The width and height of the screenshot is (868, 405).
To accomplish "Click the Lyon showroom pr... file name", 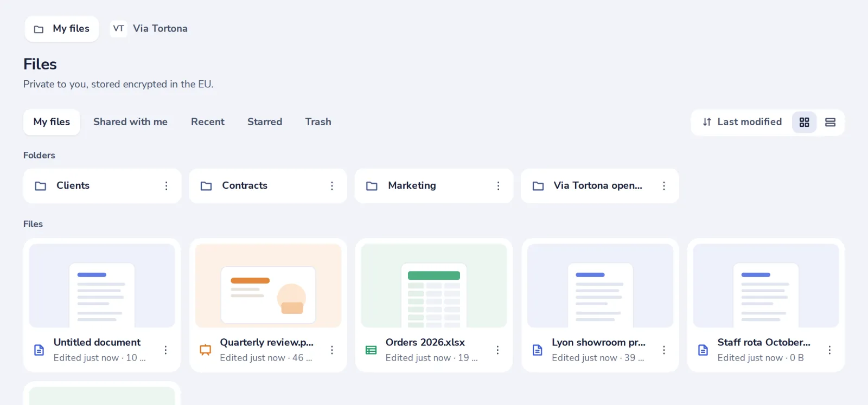I will [x=598, y=343].
